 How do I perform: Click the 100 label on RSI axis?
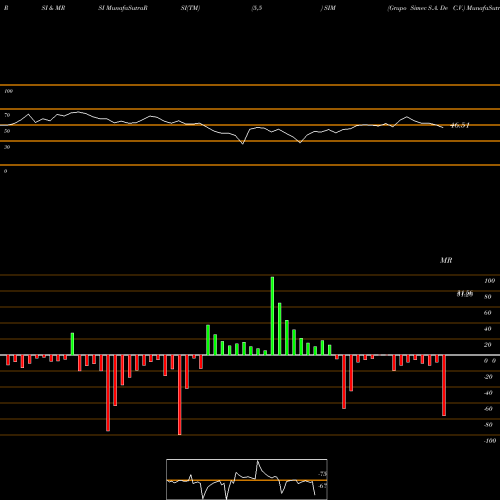[x=8, y=91]
